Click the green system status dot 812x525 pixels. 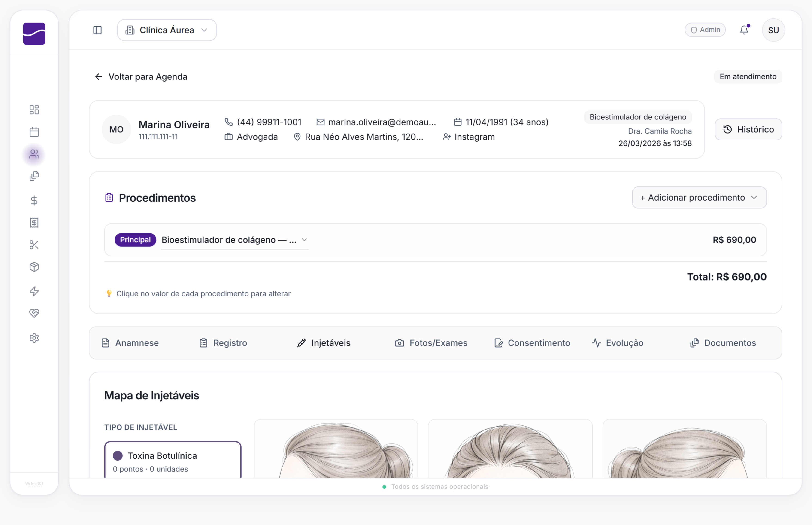point(384,487)
